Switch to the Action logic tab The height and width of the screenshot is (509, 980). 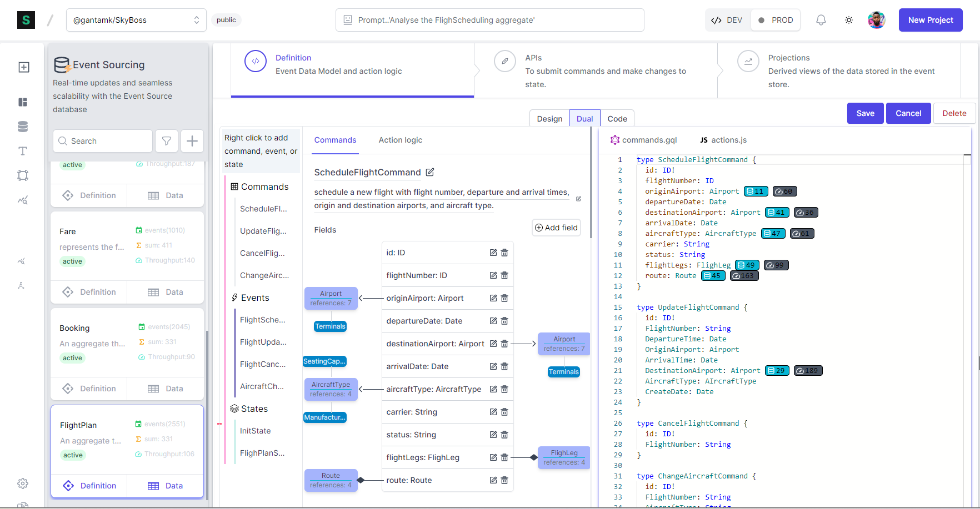400,140
